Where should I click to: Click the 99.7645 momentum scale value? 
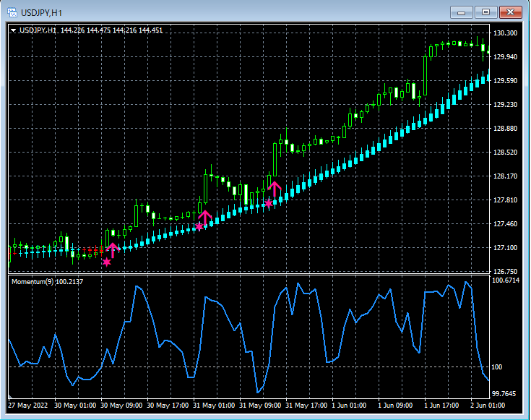(x=504, y=394)
